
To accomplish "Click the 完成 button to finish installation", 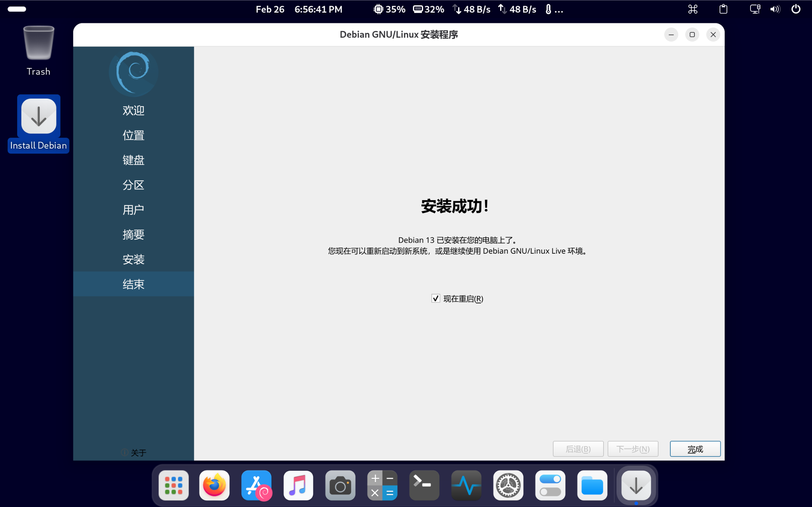I will pos(695,449).
